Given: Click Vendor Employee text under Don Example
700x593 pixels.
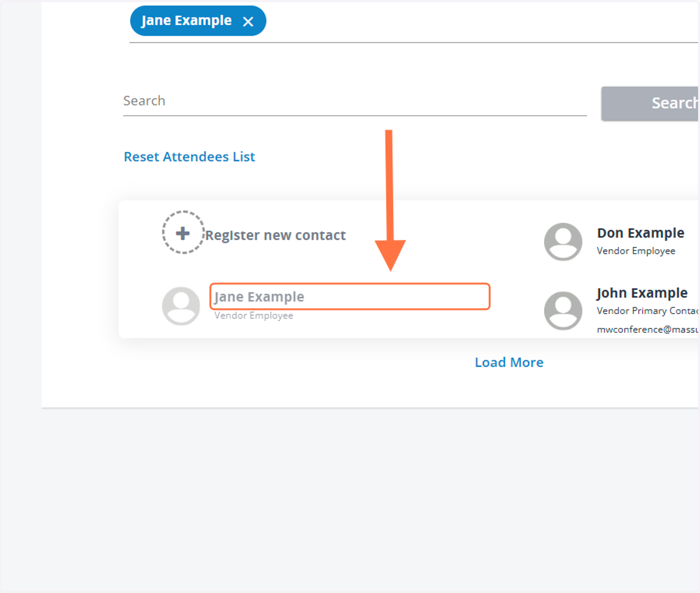Looking at the screenshot, I should (636, 251).
